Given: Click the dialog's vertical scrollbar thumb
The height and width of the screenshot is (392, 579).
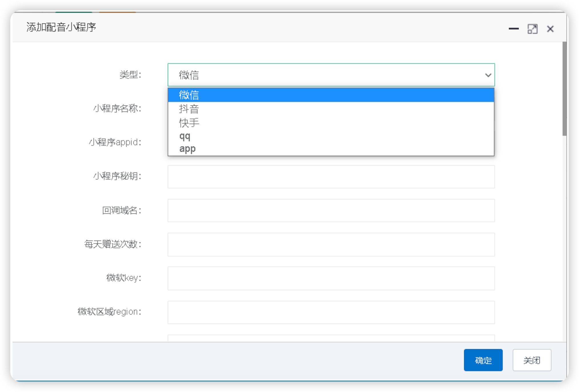Looking at the screenshot, I should click(x=564, y=89).
